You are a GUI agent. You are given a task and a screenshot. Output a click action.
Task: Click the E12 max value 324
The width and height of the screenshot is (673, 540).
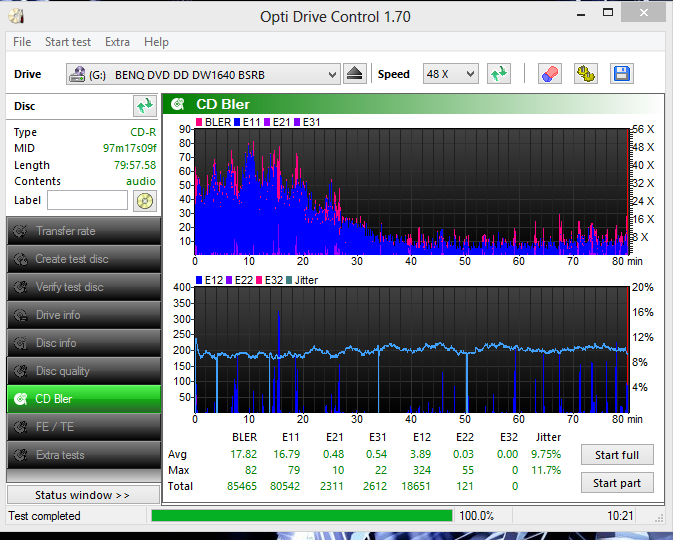421,470
